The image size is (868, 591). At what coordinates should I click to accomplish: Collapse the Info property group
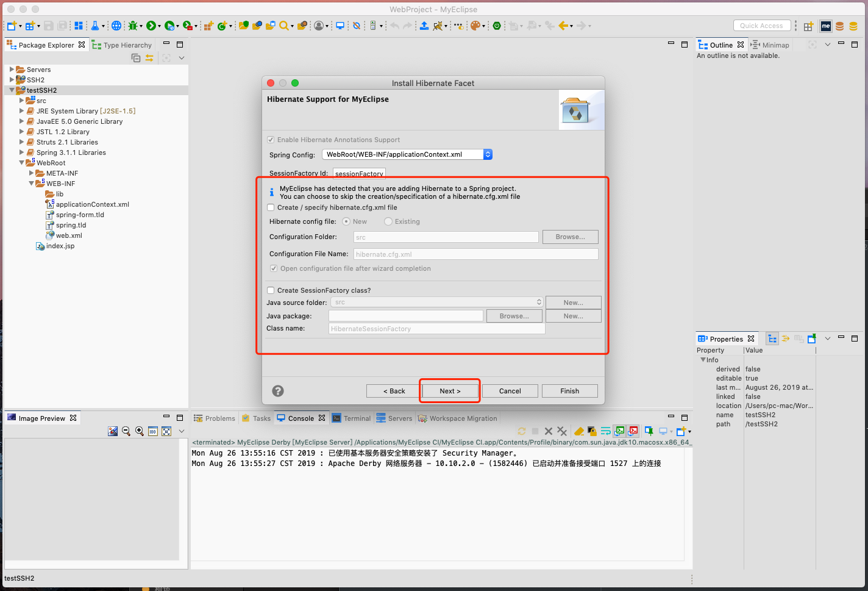click(703, 360)
